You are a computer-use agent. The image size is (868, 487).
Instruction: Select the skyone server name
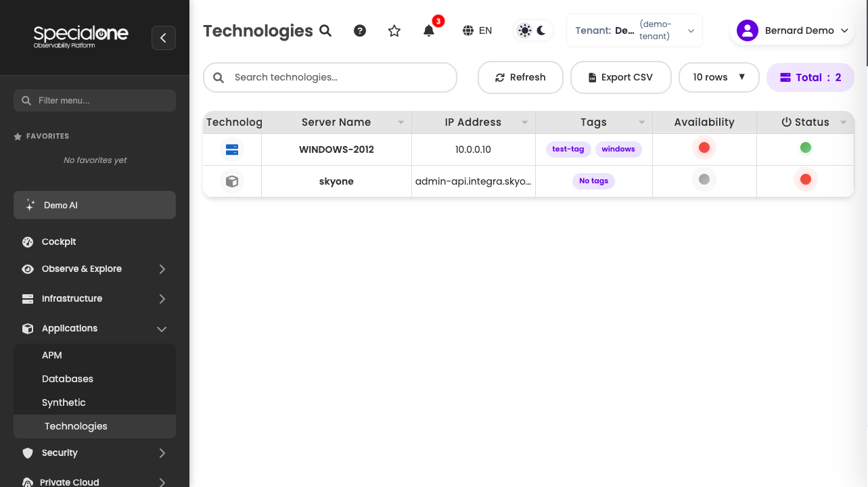[x=336, y=181]
